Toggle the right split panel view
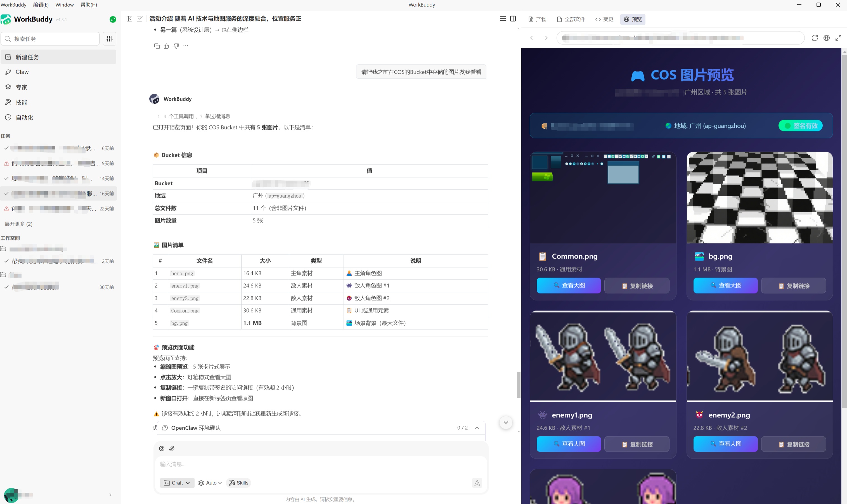Screen dimensions: 847x504 [513, 19]
